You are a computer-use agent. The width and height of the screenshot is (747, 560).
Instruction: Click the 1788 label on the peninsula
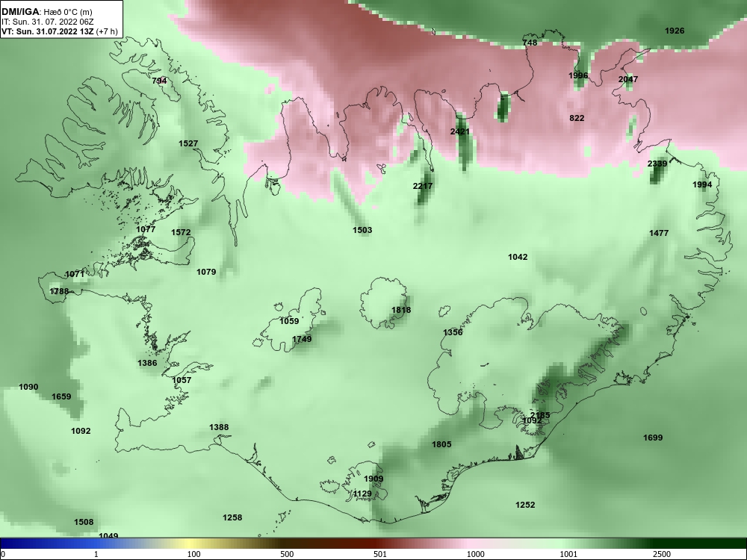click(x=59, y=291)
